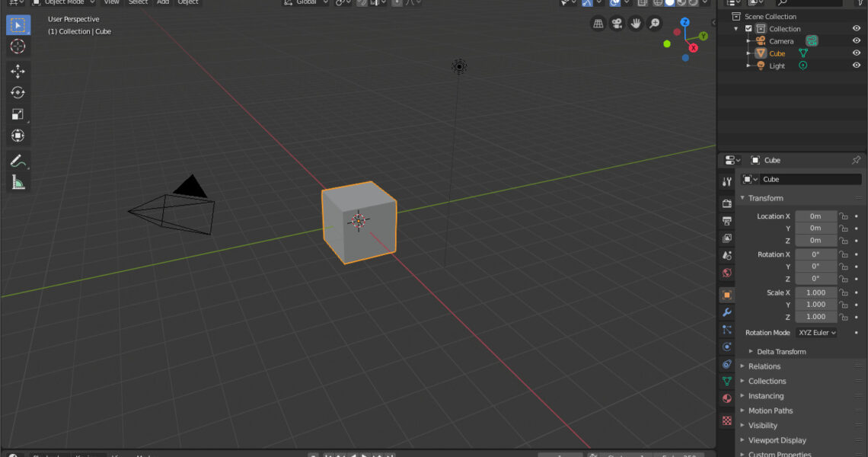Hide the Light object via eye icon
Image resolution: width=868 pixels, height=457 pixels.
857,66
